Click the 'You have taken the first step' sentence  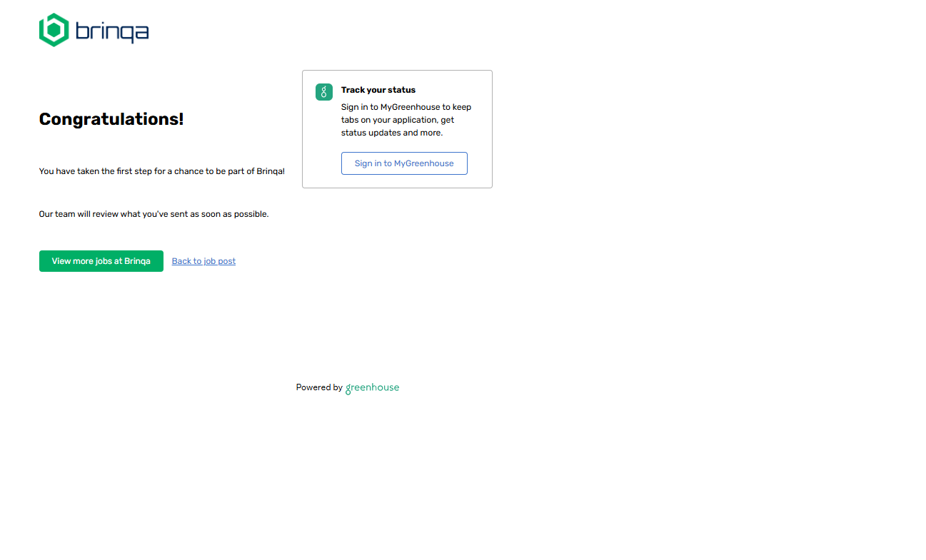[x=161, y=171]
